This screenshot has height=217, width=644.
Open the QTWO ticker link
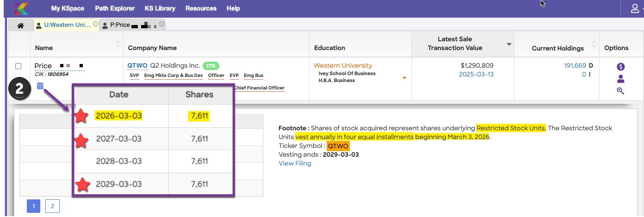pyautogui.click(x=137, y=65)
